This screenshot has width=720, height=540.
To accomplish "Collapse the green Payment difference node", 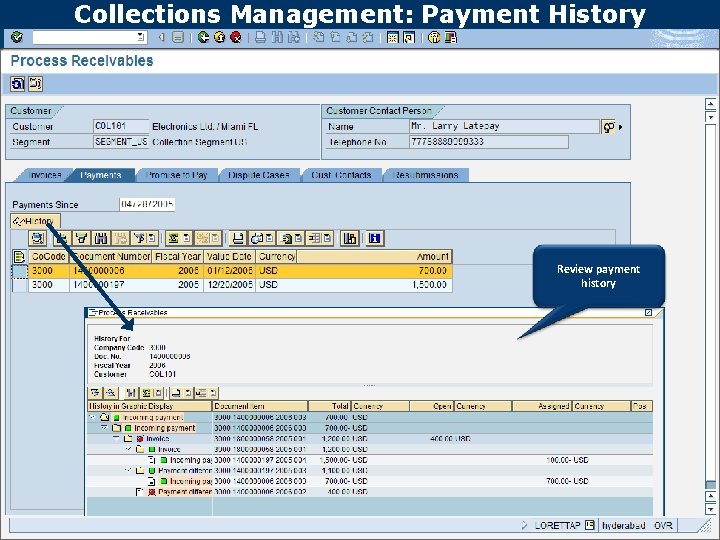I will pyautogui.click(x=129, y=470).
